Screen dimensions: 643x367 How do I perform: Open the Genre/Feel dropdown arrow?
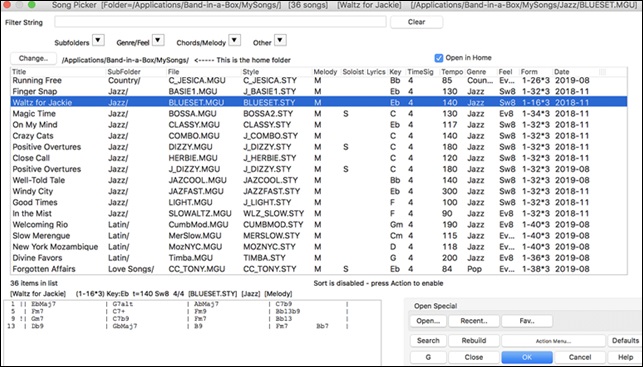[x=158, y=40]
